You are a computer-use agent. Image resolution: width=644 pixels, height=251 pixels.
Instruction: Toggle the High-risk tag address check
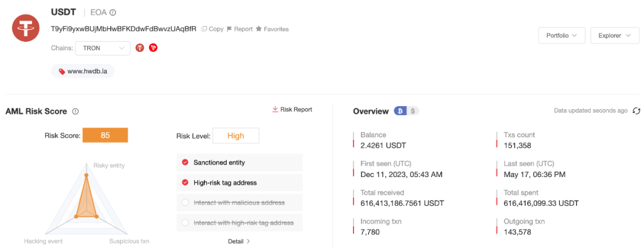click(x=185, y=182)
